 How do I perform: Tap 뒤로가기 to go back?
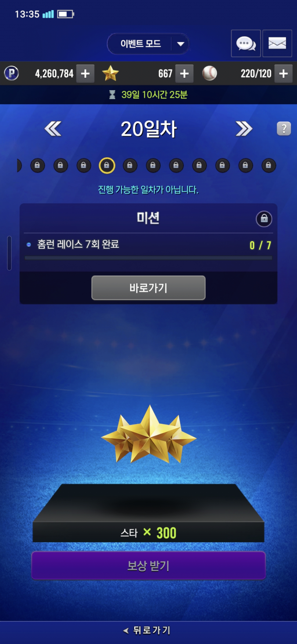click(147, 630)
